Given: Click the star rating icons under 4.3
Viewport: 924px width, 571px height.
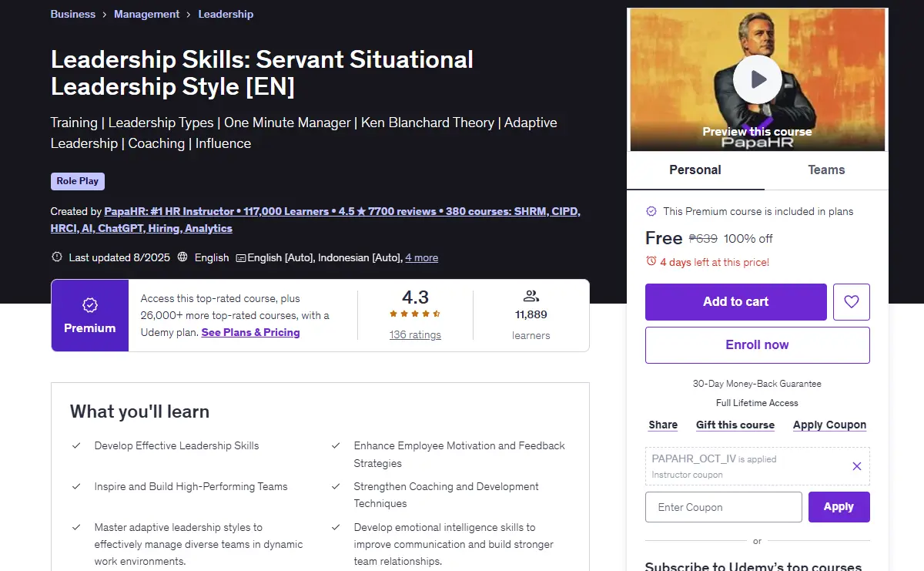Looking at the screenshot, I should [415, 314].
